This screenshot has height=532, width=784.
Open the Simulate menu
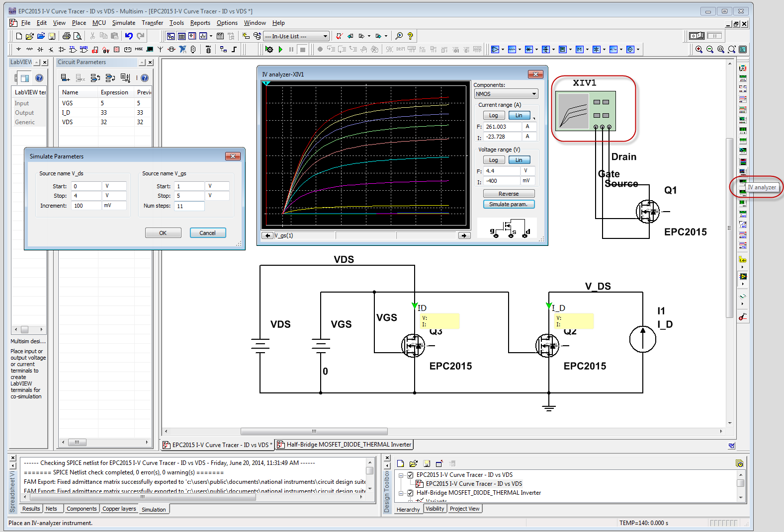pyautogui.click(x=124, y=23)
